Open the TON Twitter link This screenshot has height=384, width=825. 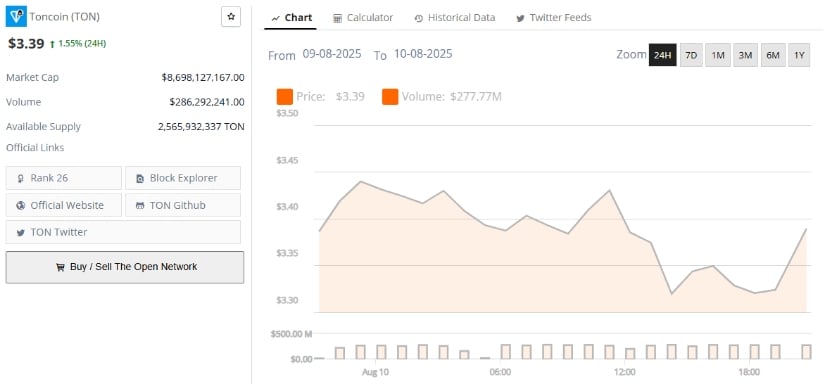click(123, 232)
